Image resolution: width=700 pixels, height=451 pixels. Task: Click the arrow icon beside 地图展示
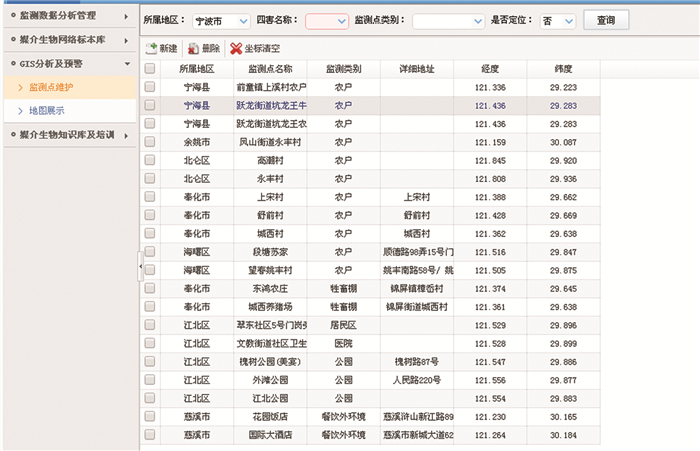pyautogui.click(x=19, y=109)
